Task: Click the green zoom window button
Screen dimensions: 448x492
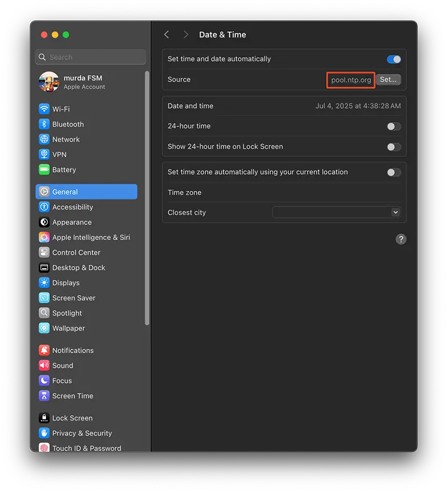Action: tap(66, 35)
